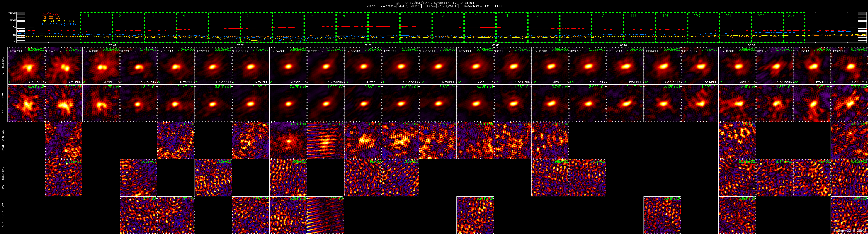Click the 50.0-100.0 keV row label
This screenshot has width=868, height=234.
(x=3, y=215)
